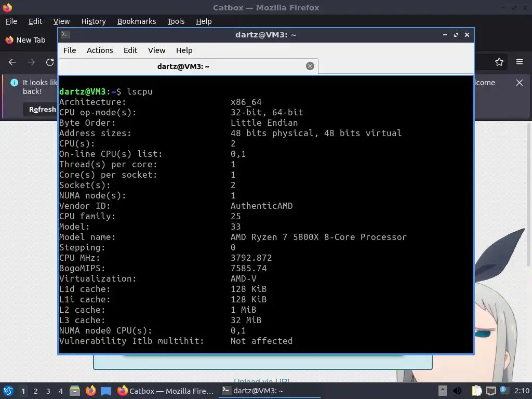
Task: Open terminal View menu
Action: pos(156,50)
